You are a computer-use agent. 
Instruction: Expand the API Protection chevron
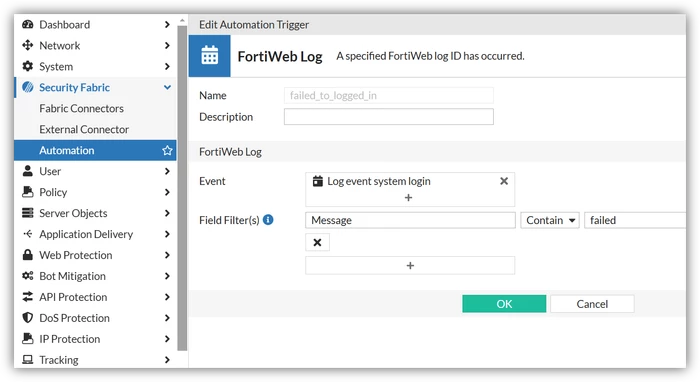[167, 297]
